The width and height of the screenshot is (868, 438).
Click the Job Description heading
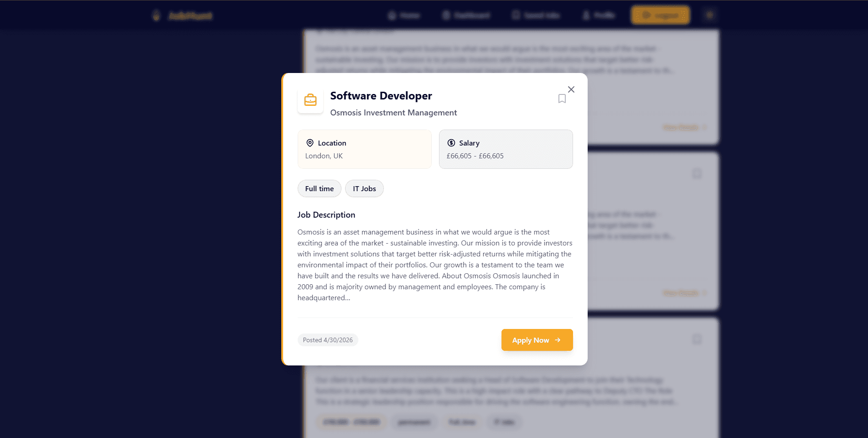[x=326, y=215]
